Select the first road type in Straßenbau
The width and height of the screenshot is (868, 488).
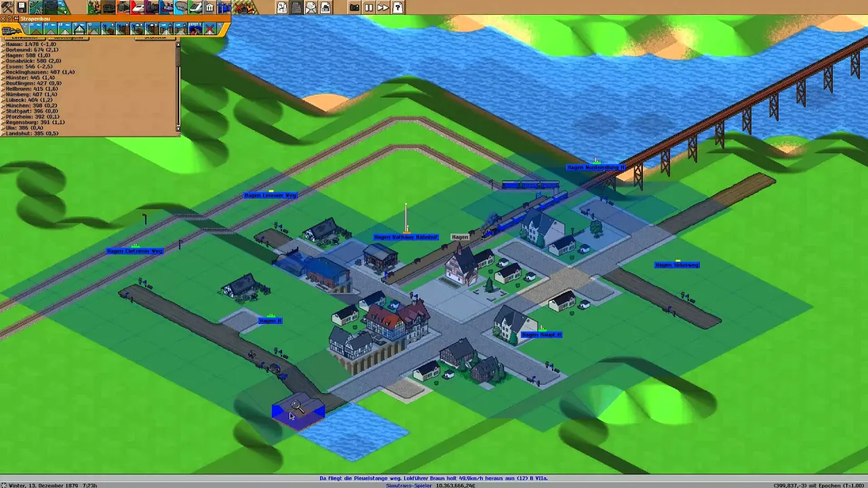(x=36, y=29)
